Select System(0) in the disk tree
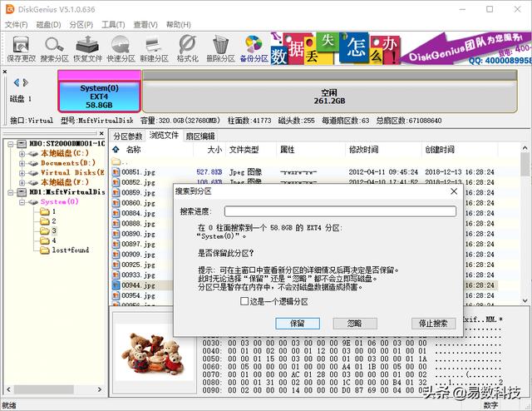Image resolution: width=532 pixels, height=411 pixels. [59, 202]
